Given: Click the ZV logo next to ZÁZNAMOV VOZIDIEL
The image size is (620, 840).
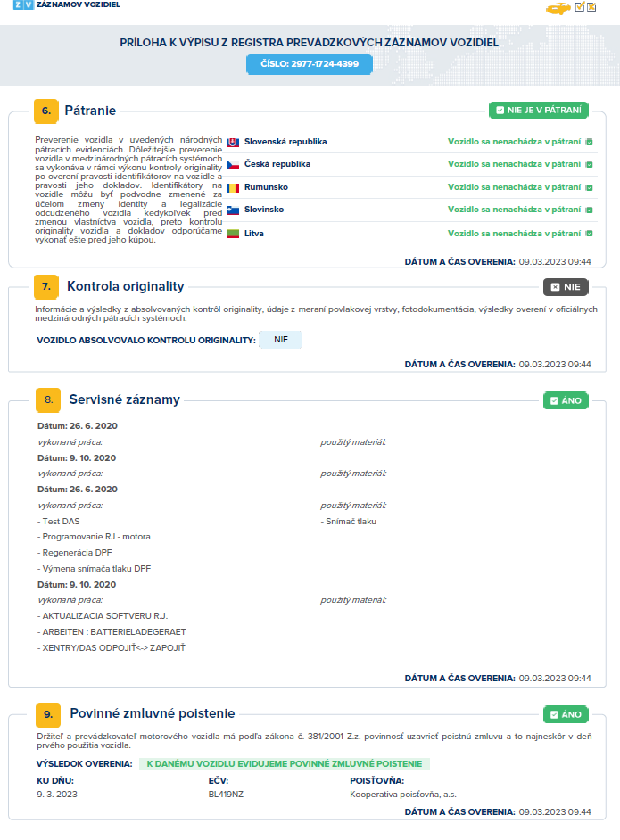Looking at the screenshot, I should pos(23,4).
